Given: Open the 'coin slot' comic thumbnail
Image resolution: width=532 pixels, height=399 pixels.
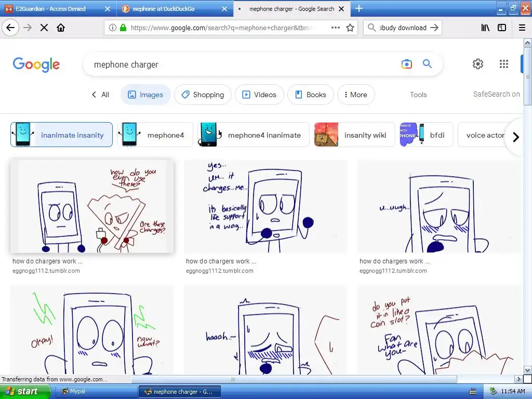Looking at the screenshot, I should click(x=439, y=330).
